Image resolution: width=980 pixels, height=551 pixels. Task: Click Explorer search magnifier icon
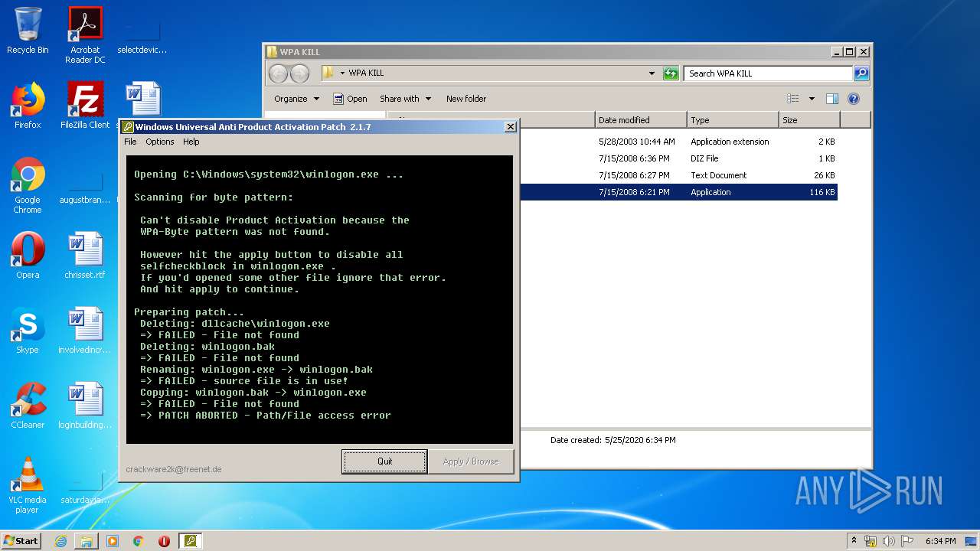click(x=861, y=73)
